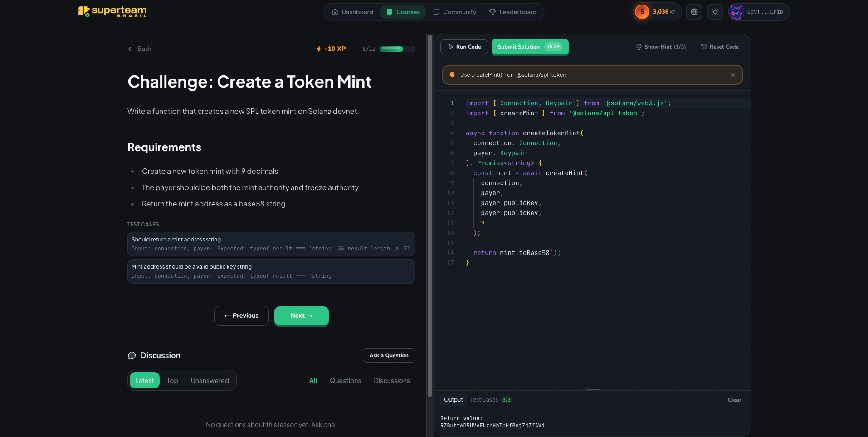Open the Ask a Question dialog
The width and height of the screenshot is (868, 437).
389,355
